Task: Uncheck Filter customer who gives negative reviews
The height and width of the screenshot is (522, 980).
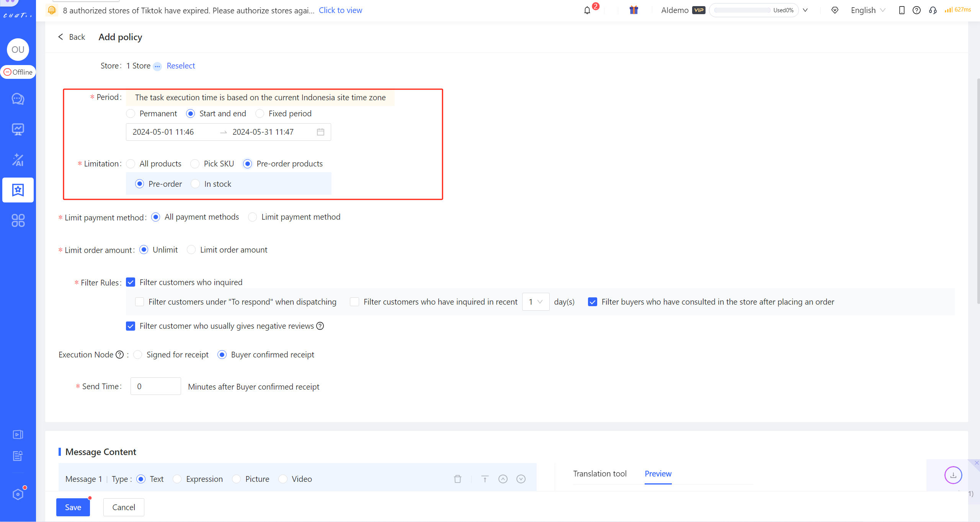Action: tap(131, 326)
